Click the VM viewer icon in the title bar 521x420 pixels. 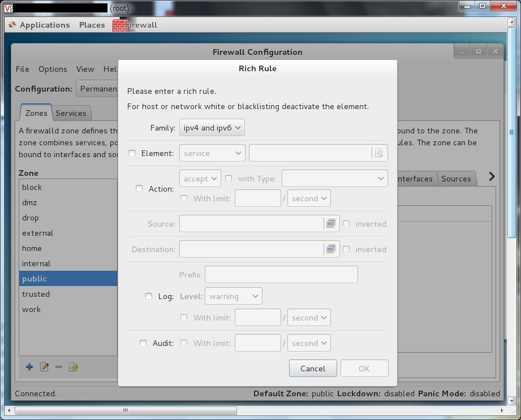click(8, 8)
